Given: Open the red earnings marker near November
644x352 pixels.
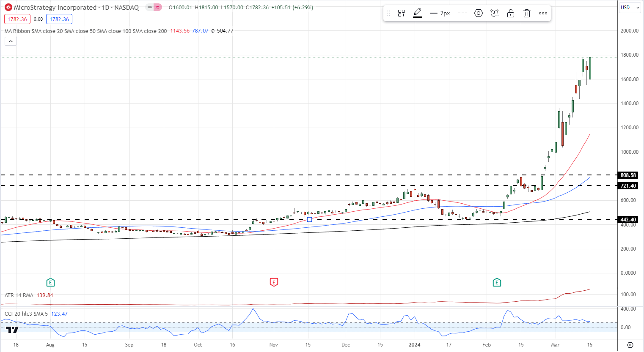Looking at the screenshot, I should [274, 282].
